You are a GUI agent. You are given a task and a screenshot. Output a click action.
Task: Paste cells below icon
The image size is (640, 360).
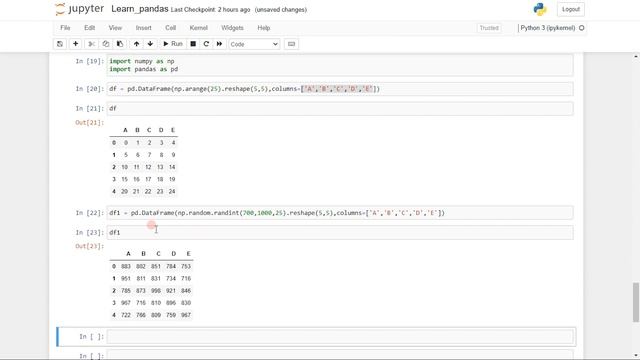coord(120,44)
